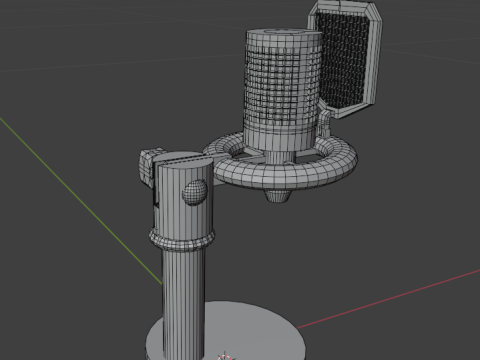Select the cylindrical microphone head mesh
The width and height of the screenshot is (480, 360).
tap(282, 90)
